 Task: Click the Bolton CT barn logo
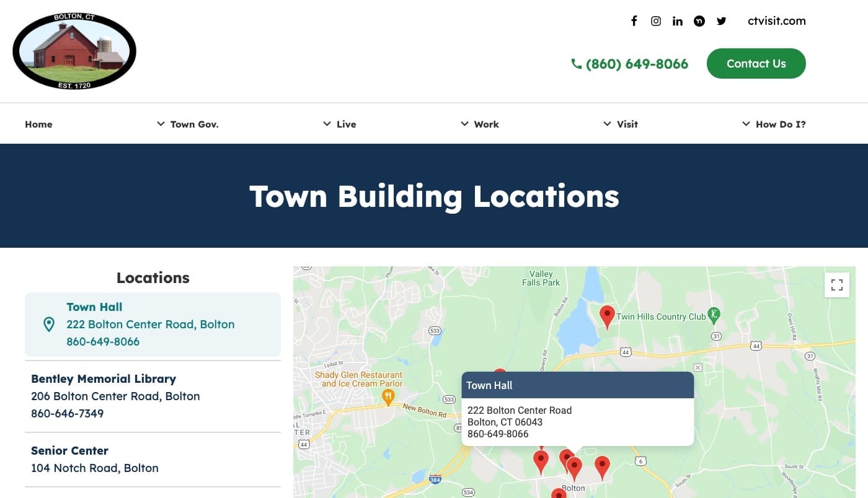74,50
